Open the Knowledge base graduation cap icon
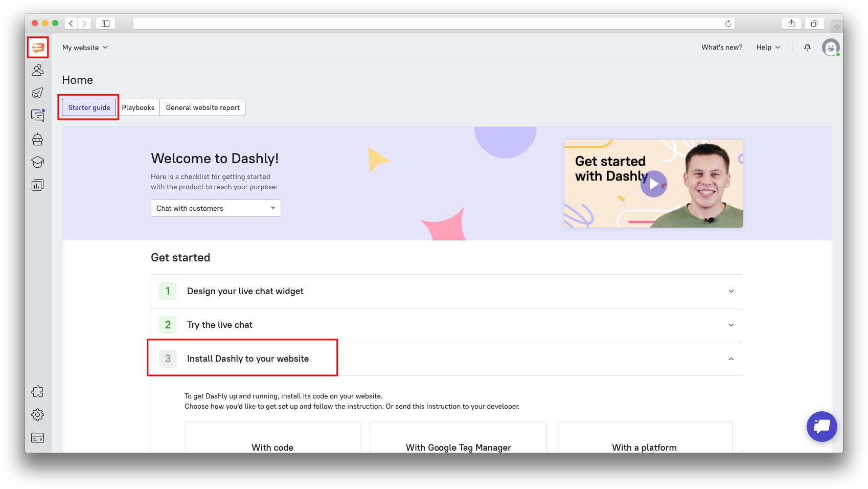The height and width of the screenshot is (489, 868). tap(38, 162)
